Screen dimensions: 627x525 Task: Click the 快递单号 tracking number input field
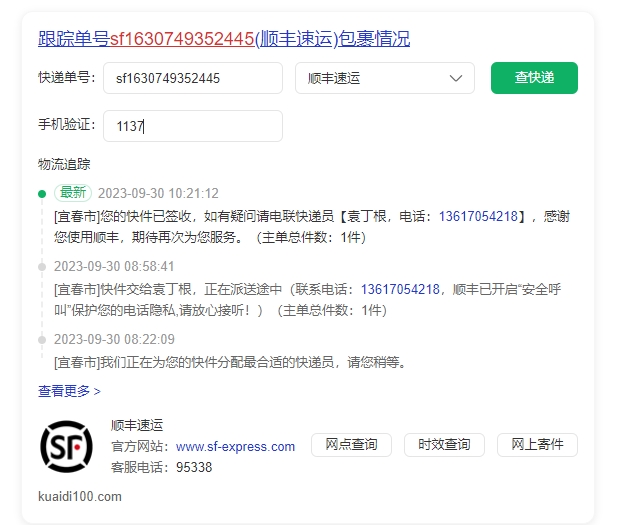(x=193, y=78)
